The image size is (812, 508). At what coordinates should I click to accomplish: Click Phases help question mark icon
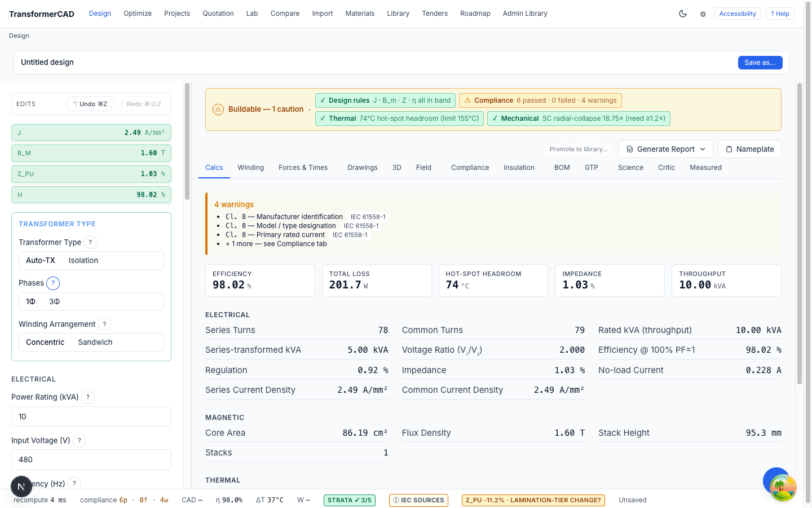click(x=52, y=283)
